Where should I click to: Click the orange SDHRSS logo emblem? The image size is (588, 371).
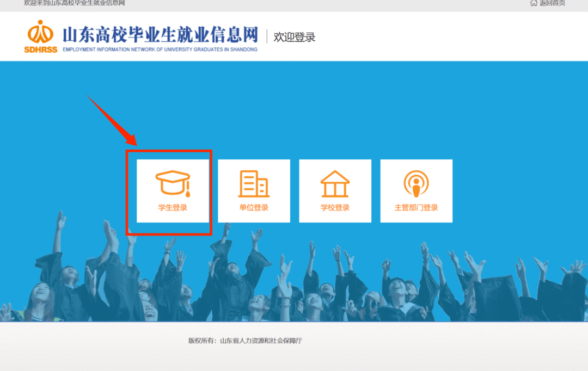pyautogui.click(x=41, y=33)
